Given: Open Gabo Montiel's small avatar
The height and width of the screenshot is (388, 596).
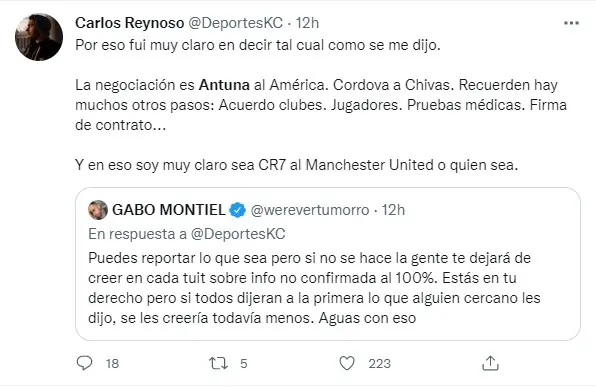Looking at the screenshot, I should pyautogui.click(x=98, y=210).
